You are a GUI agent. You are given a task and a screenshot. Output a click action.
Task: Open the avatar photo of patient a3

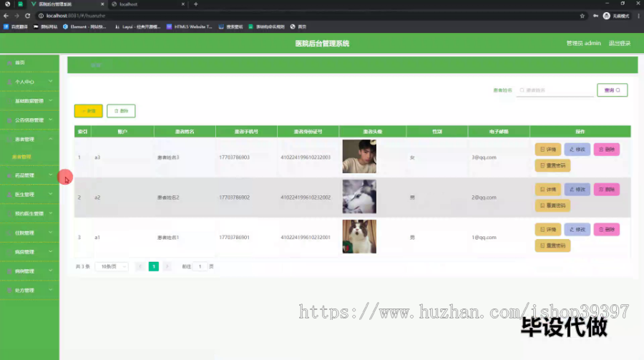(x=359, y=156)
